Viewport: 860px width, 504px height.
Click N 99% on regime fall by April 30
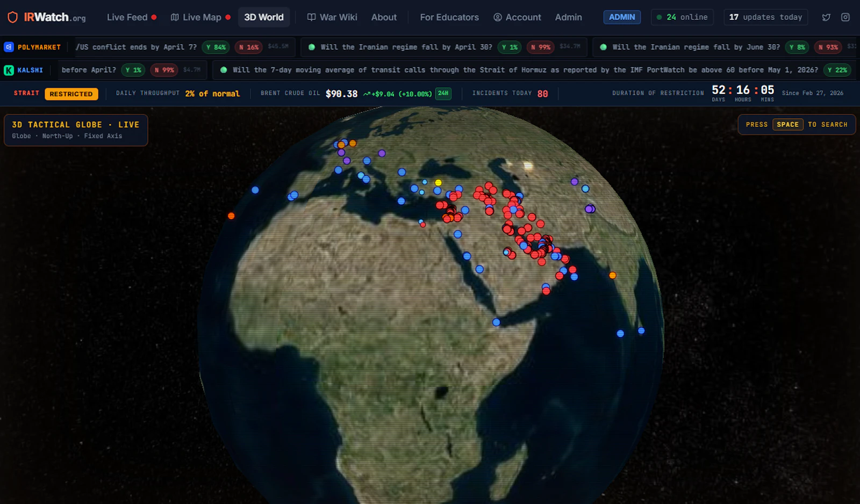[541, 47]
